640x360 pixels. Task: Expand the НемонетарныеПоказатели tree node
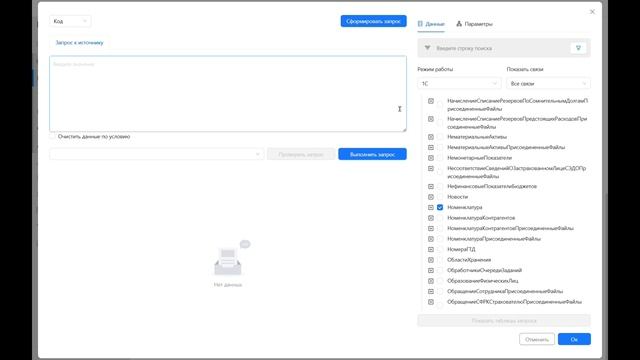coord(431,158)
